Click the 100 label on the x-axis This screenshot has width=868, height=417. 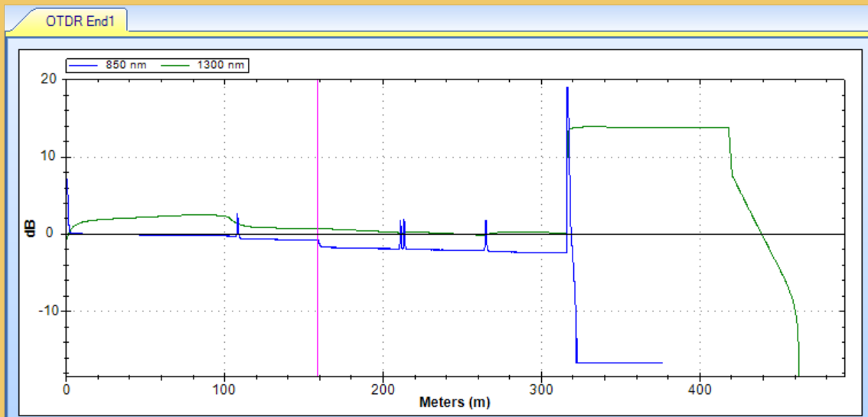coord(224,389)
